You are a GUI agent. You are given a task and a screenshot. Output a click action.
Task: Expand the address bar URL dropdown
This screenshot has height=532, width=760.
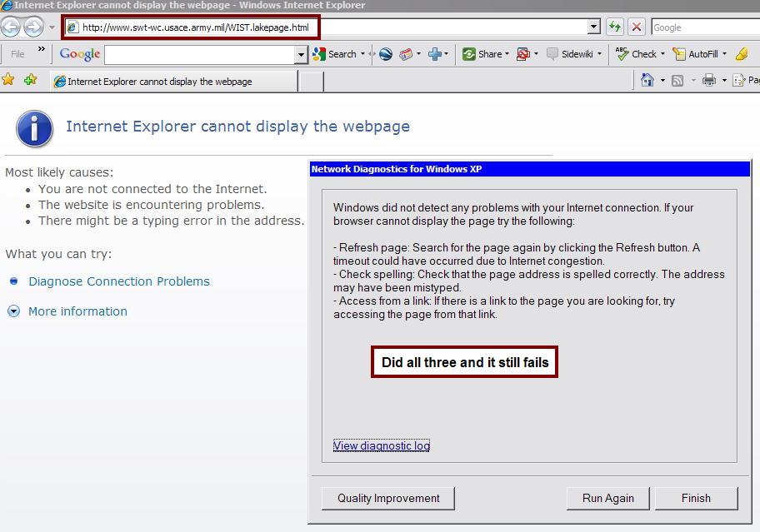pyautogui.click(x=593, y=27)
